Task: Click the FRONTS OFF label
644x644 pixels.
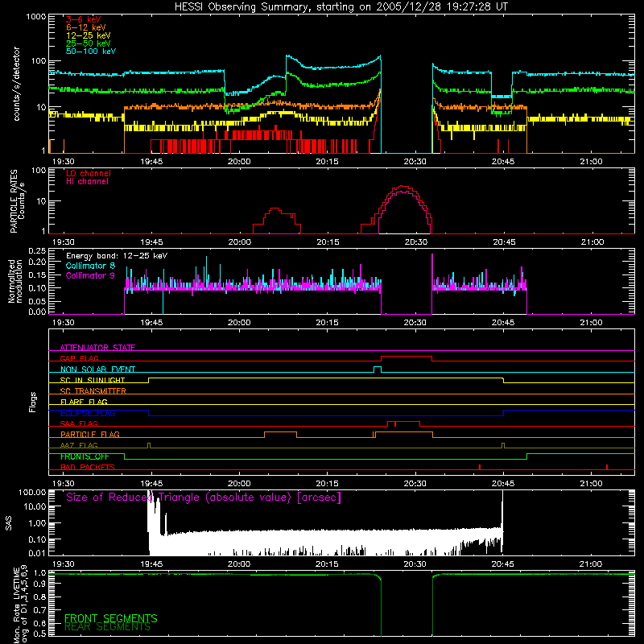Action: (85, 456)
